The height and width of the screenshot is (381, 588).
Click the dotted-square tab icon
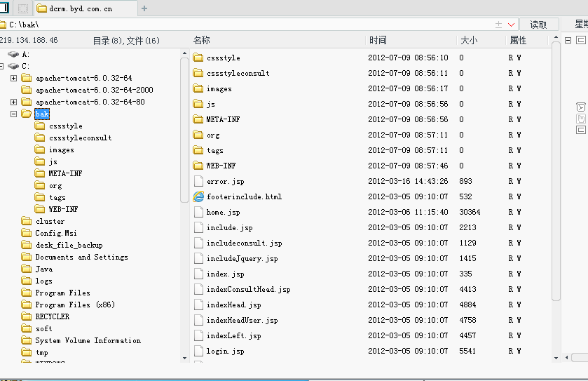(23, 8)
